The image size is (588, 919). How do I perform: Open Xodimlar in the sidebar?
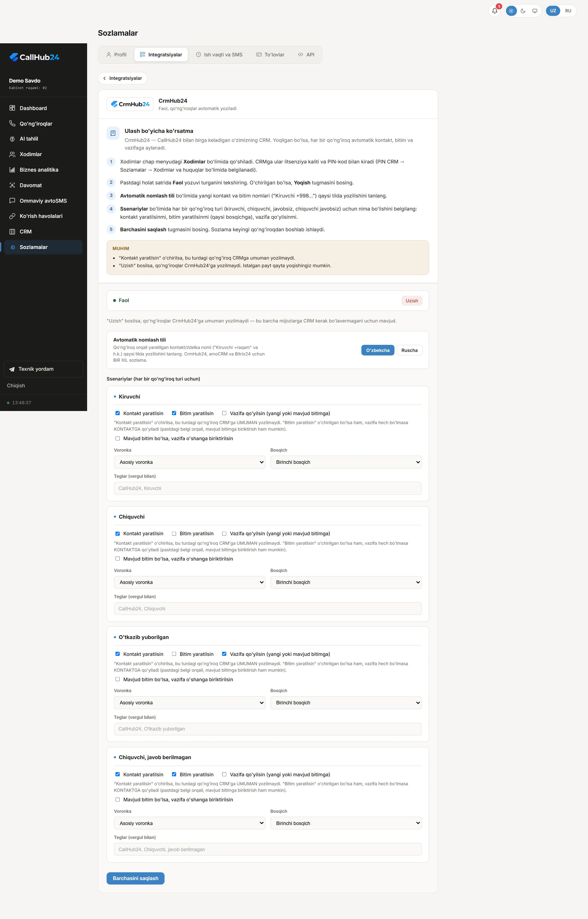[x=43, y=154]
